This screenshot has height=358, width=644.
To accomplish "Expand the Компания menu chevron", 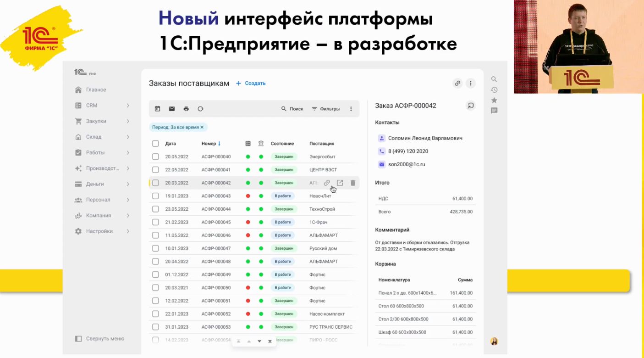I will (x=128, y=215).
